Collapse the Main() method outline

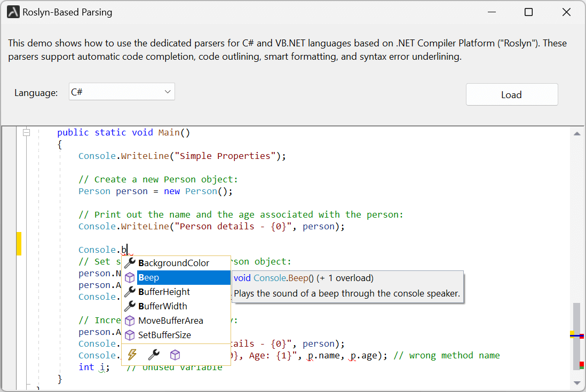pos(27,132)
